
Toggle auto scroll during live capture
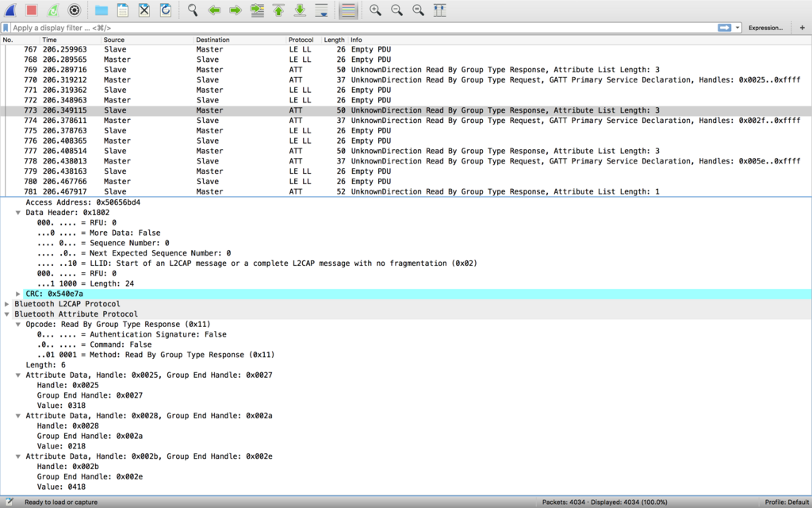[322, 10]
